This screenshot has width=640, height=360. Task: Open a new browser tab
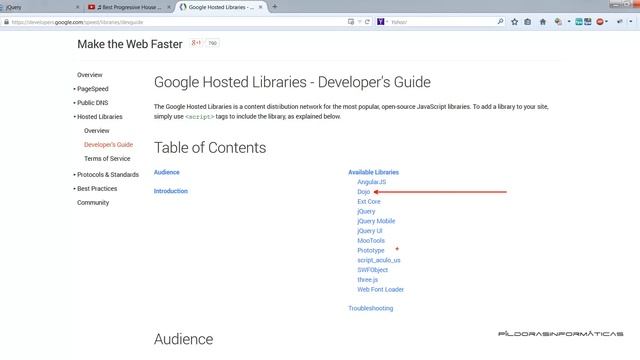coord(275,7)
